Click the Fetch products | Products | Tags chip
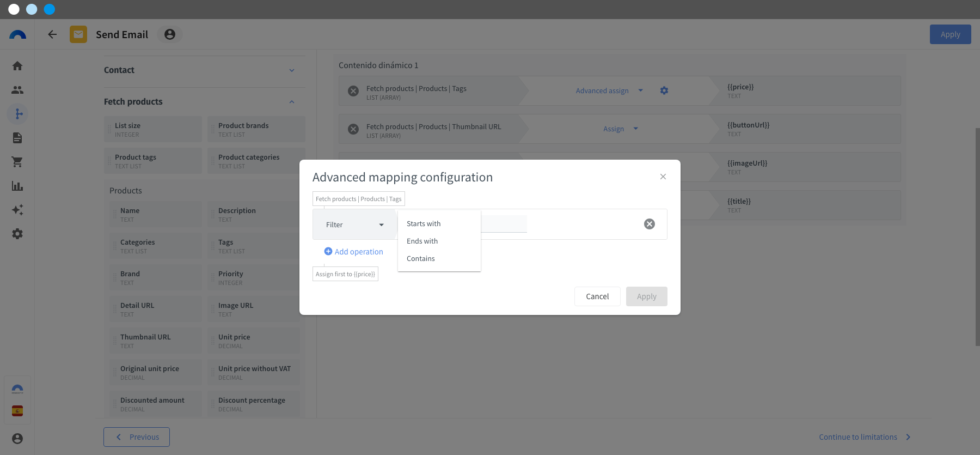The image size is (980, 455). point(359,199)
